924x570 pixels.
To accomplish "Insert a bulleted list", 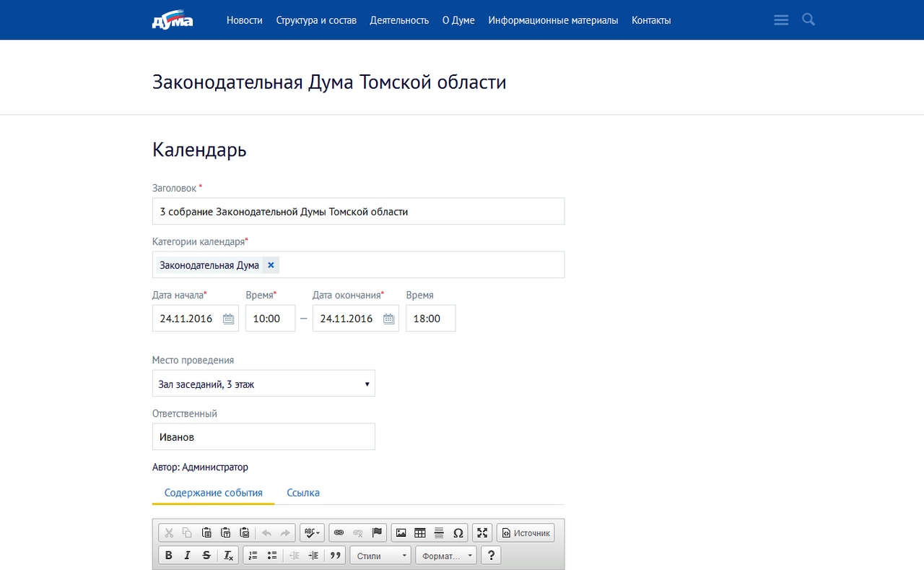I will [272, 556].
